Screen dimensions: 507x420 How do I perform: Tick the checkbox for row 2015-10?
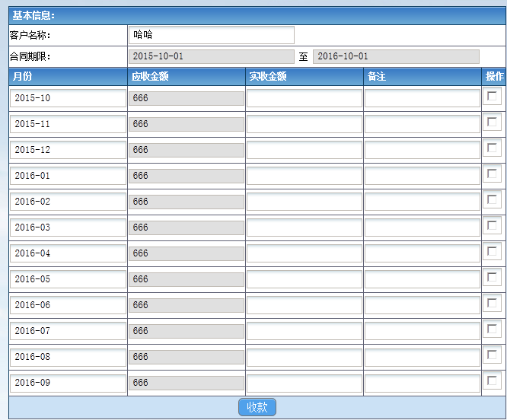point(492,96)
